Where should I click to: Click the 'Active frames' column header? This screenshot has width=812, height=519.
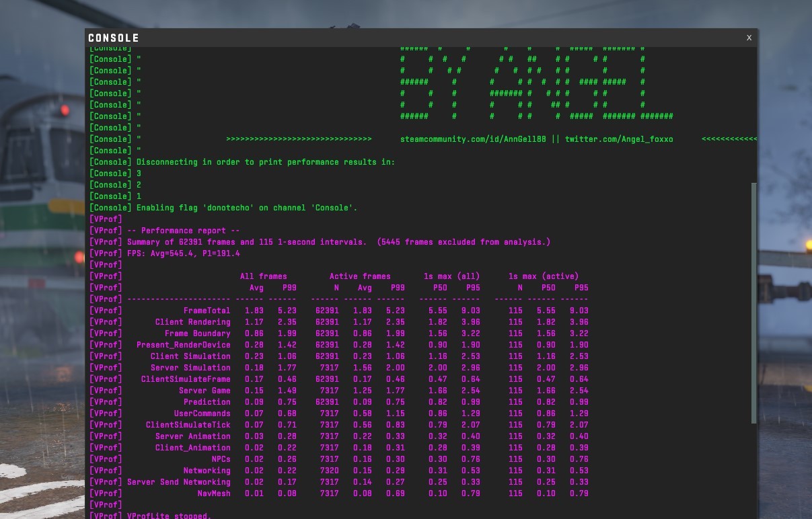[x=360, y=276]
